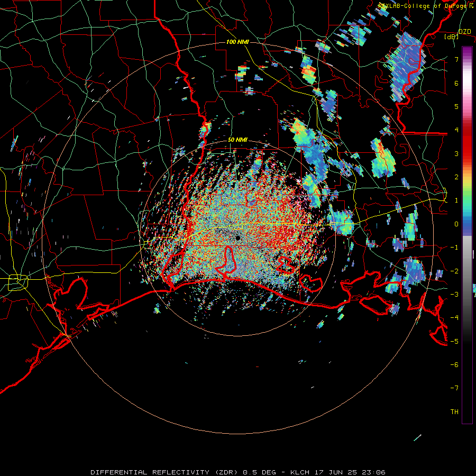Viewport: 476px width, 476px height.
Task: Click the "17 JUN 25" date in caption
Action: point(335,472)
